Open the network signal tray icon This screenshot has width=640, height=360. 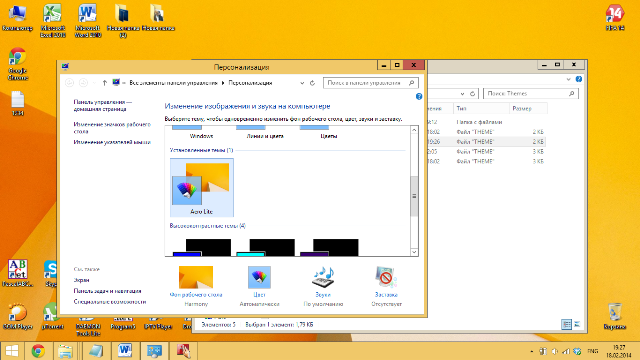tap(566, 351)
